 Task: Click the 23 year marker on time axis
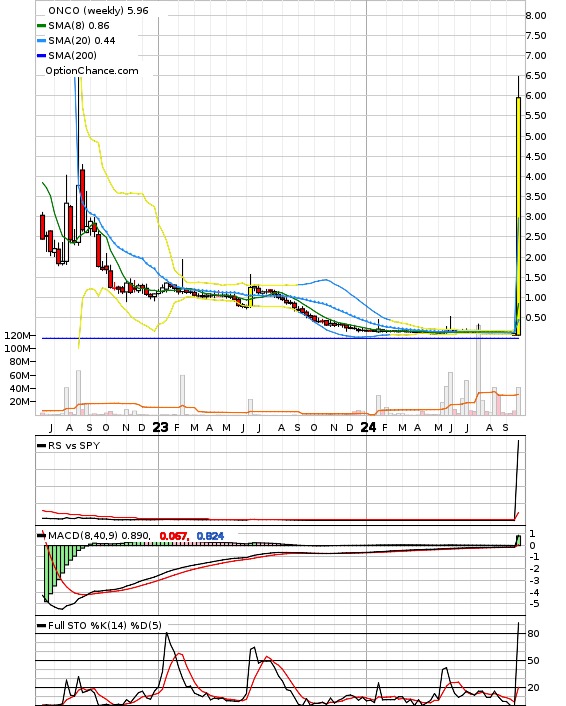[160, 427]
